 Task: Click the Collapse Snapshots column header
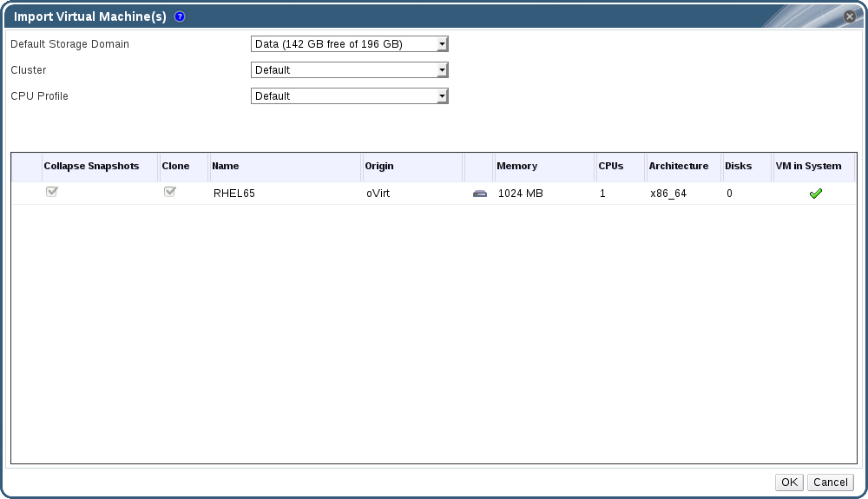(98, 166)
